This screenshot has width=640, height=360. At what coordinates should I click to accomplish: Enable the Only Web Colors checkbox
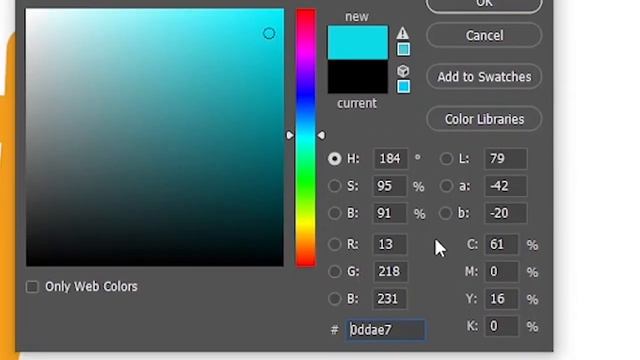tap(32, 287)
